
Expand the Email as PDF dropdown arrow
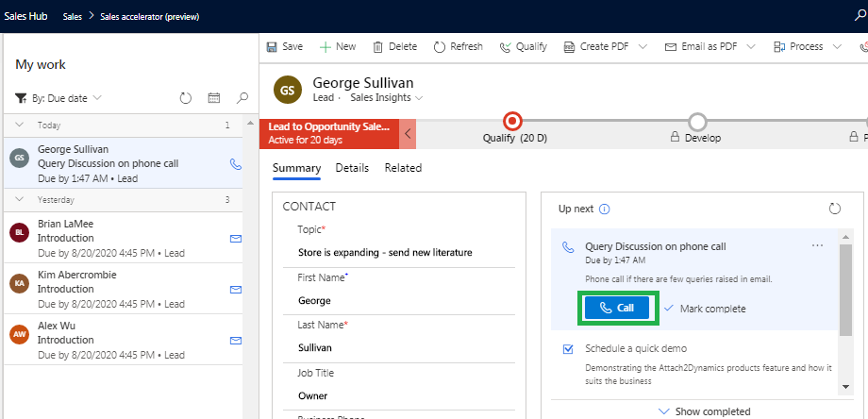(751, 46)
